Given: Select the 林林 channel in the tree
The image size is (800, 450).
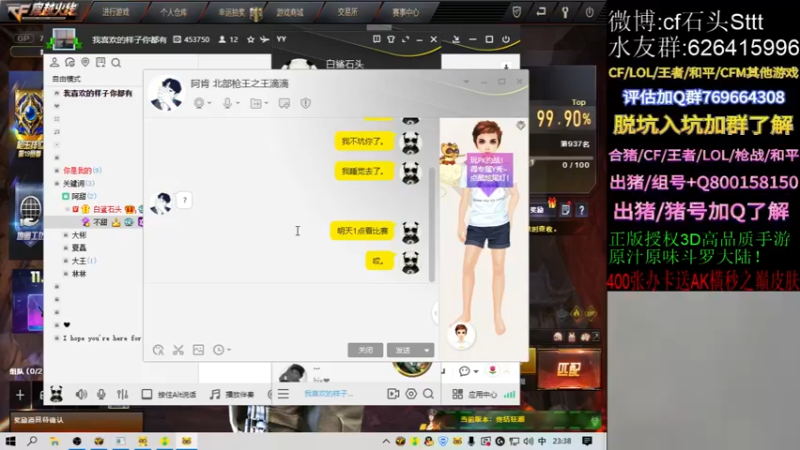Looking at the screenshot, I should 79,274.
